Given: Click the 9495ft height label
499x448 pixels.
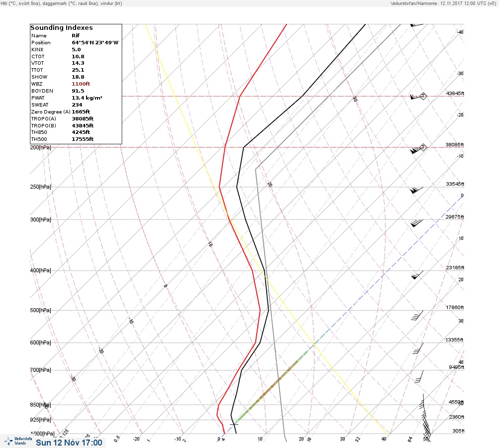Looking at the screenshot, I should pyautogui.click(x=456, y=367).
